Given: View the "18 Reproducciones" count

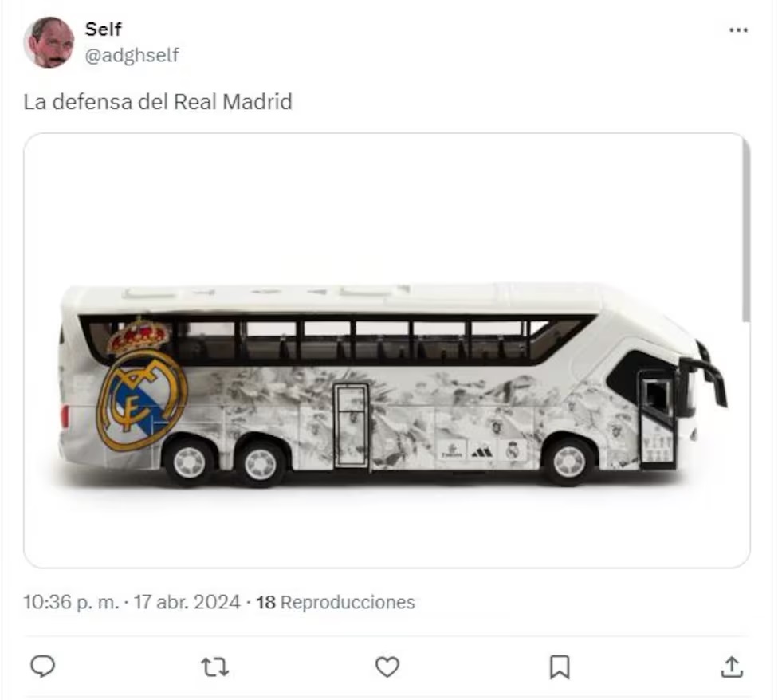Looking at the screenshot, I should 335,602.
